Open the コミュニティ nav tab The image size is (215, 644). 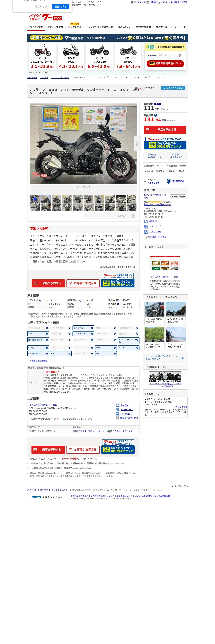124,27
